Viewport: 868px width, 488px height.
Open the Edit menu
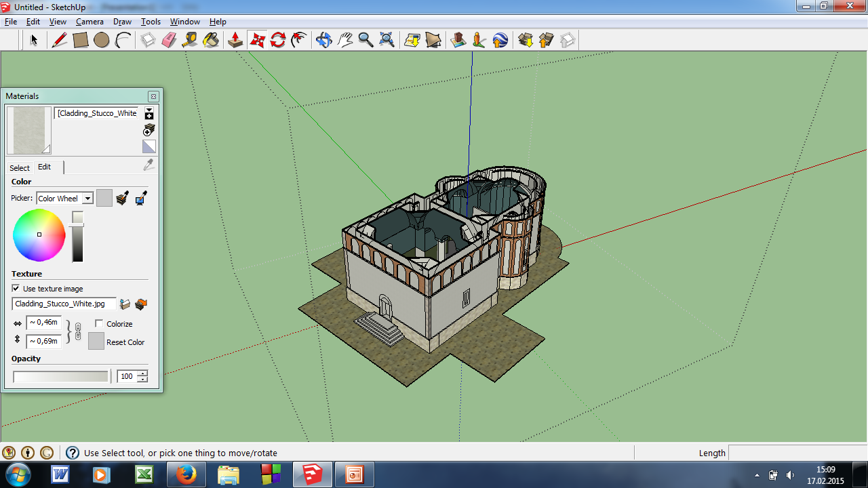pos(33,22)
